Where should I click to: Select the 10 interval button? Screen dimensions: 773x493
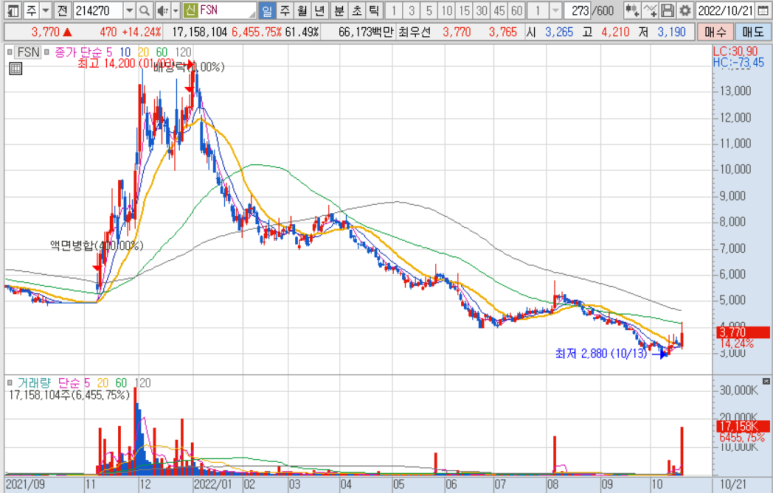click(447, 10)
